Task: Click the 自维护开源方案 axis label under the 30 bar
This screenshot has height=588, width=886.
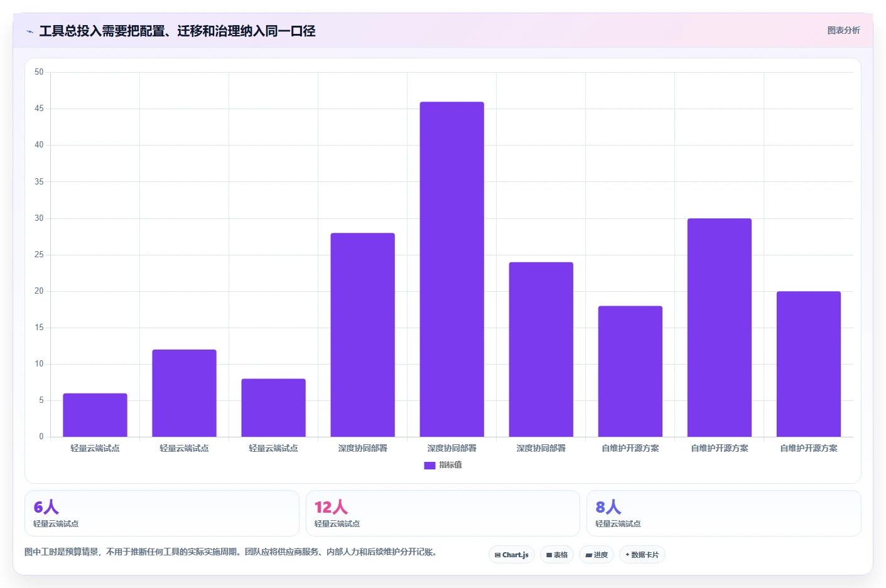Action: click(719, 448)
